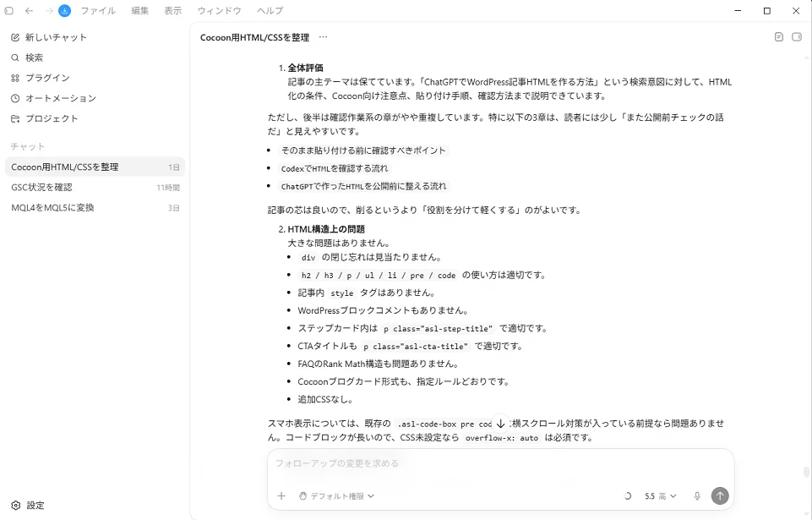The width and height of the screenshot is (812, 520).
Task: Click the plugins grid icon
Action: pyautogui.click(x=15, y=78)
